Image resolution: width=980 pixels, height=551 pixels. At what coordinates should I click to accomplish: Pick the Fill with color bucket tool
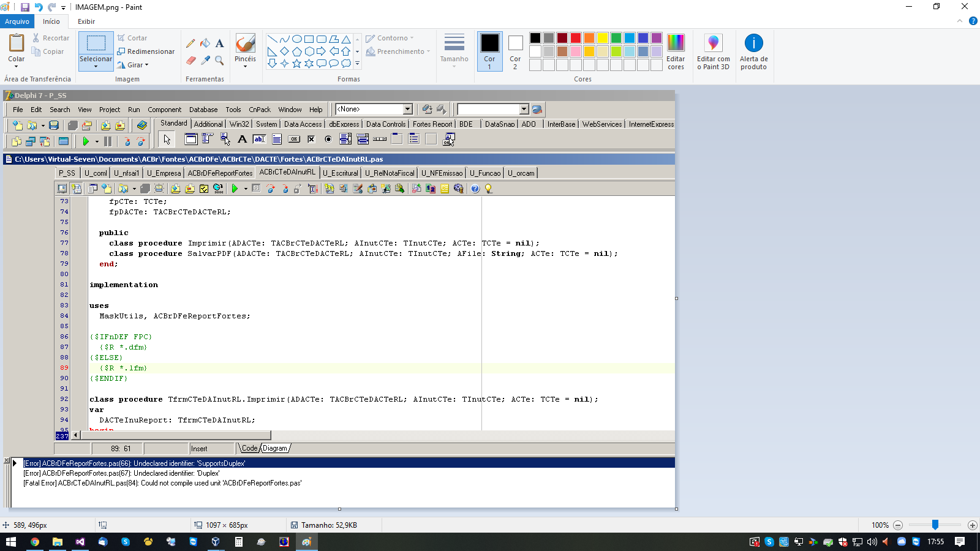205,43
